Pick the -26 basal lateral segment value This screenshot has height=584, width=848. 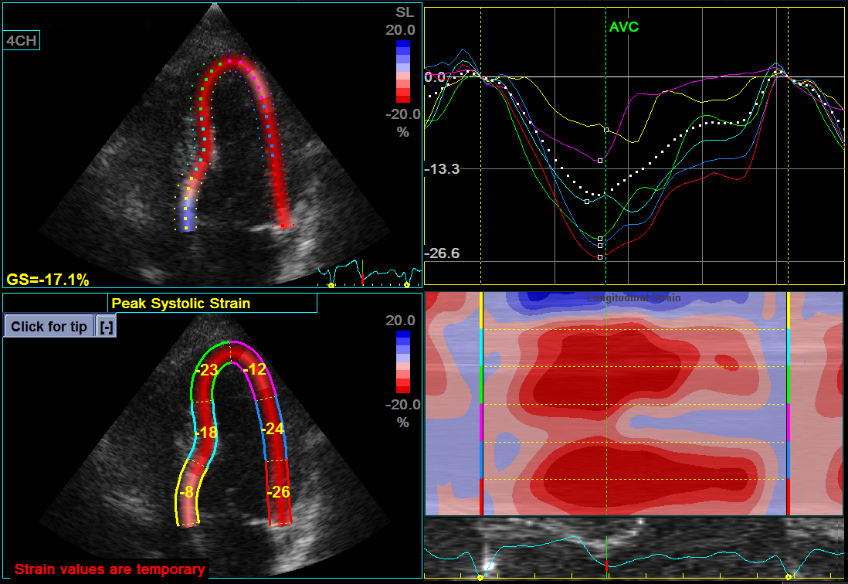pyautogui.click(x=278, y=492)
